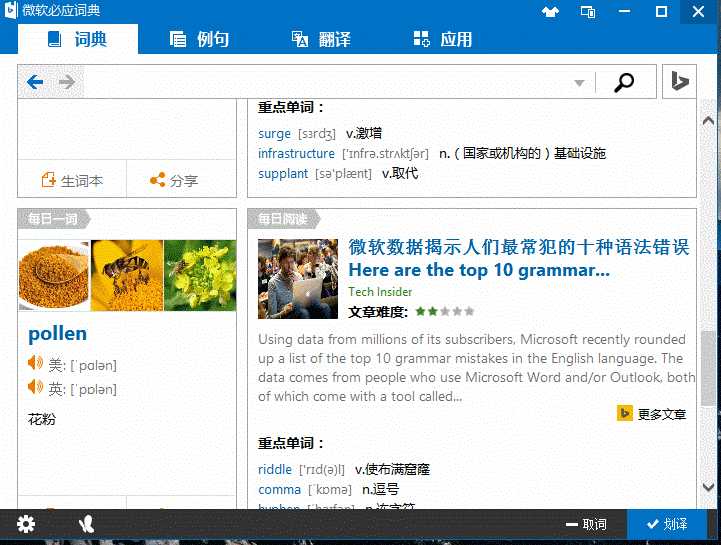Open Bing via the b logo button
Image resolution: width=721 pixels, height=545 pixels.
point(679,82)
